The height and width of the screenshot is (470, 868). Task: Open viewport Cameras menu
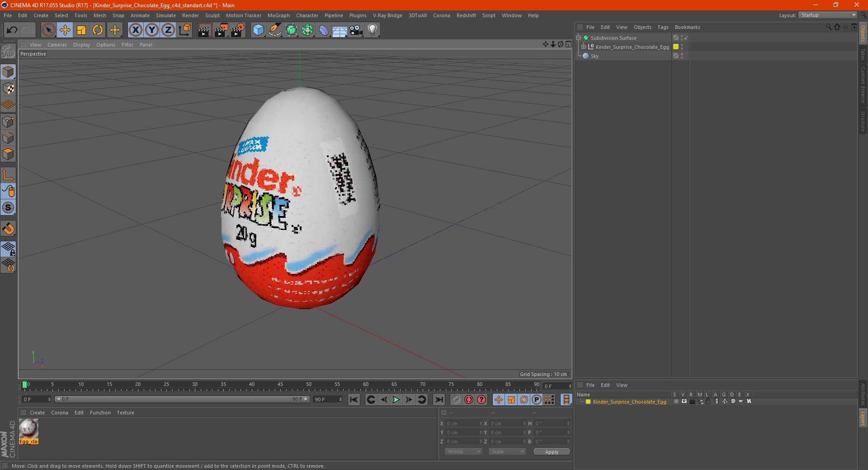(x=57, y=45)
